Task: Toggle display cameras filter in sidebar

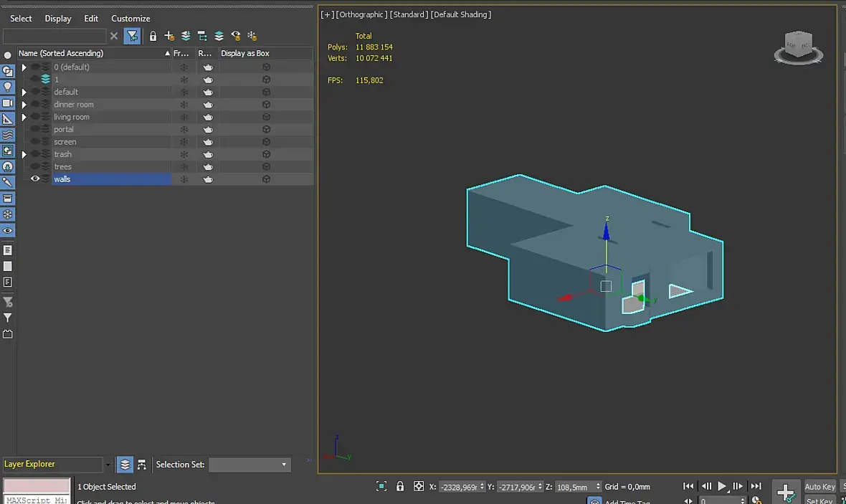Action: (x=8, y=103)
